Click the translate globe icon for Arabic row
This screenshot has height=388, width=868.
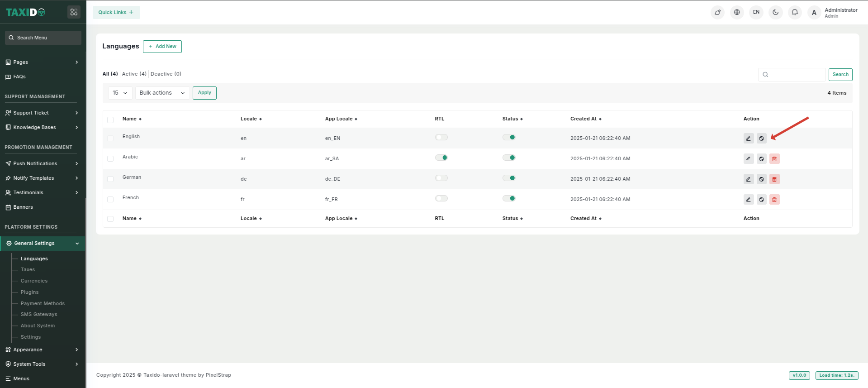pos(761,159)
